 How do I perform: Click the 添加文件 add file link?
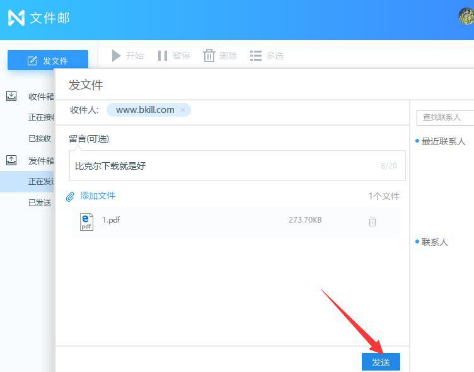pyautogui.click(x=98, y=196)
